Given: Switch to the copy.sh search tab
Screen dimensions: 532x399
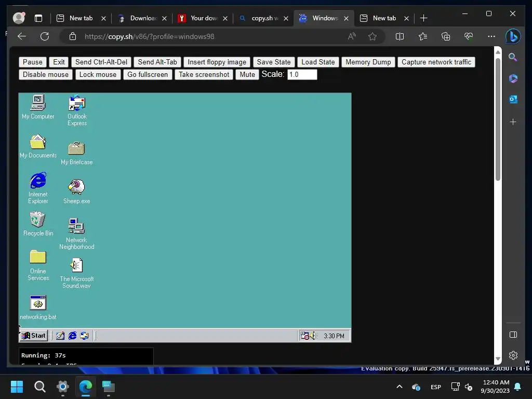Looking at the screenshot, I should click(x=264, y=18).
